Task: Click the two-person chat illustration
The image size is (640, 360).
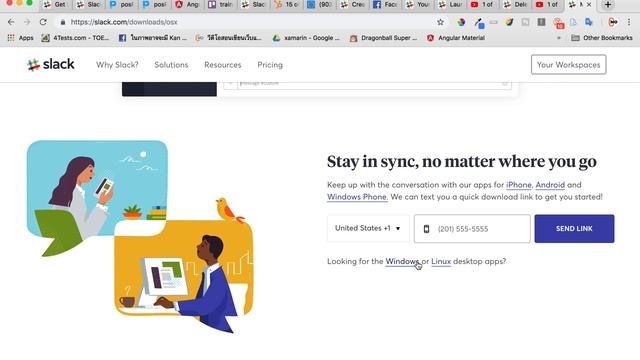Action: tap(140, 237)
